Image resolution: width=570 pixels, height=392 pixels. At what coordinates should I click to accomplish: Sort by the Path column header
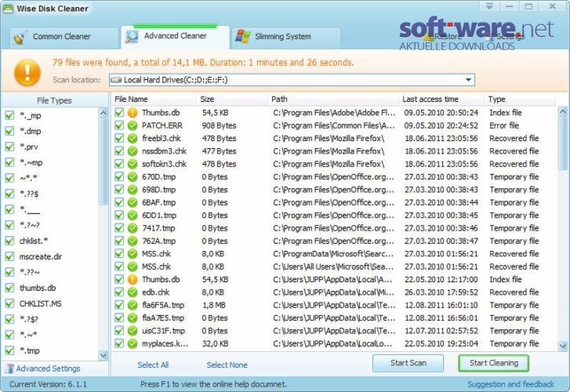point(333,100)
